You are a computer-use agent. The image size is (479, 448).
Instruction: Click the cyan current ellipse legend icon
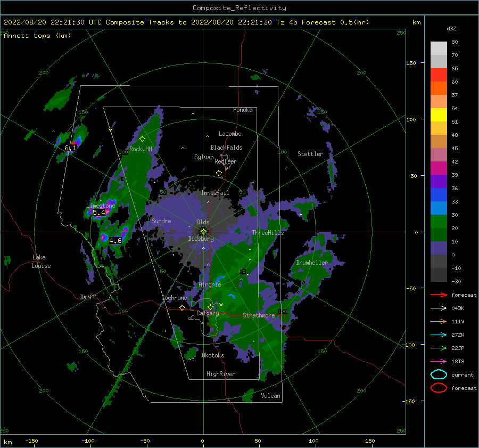(439, 374)
